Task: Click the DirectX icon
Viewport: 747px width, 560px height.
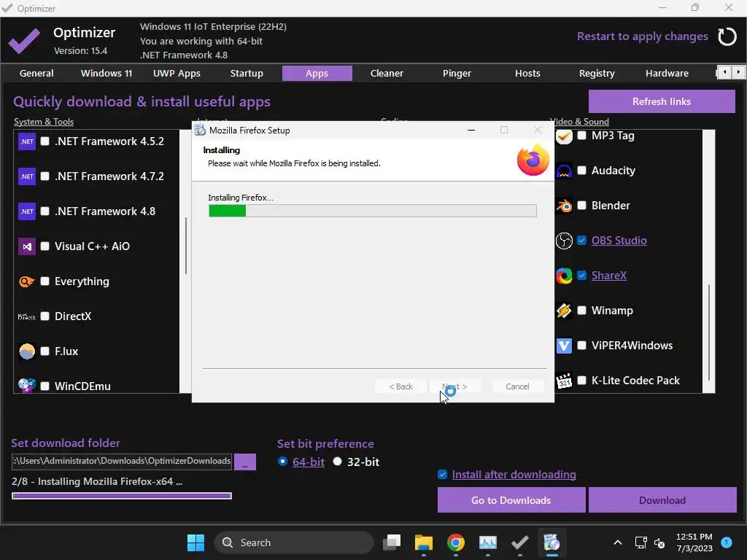Action: [27, 316]
